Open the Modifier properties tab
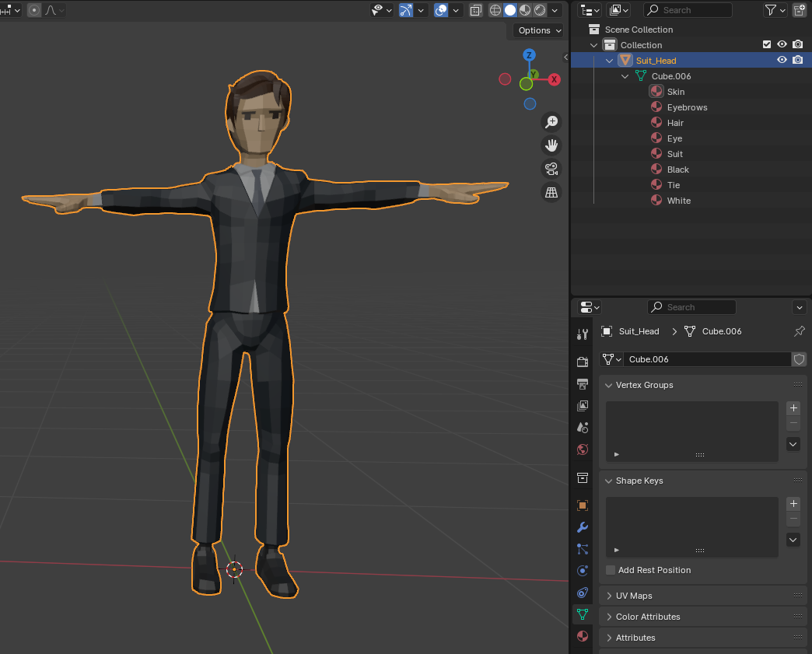This screenshot has height=654, width=812. coord(582,527)
